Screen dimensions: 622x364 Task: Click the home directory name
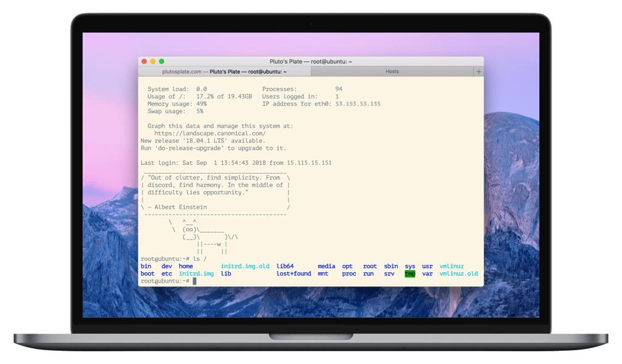pyautogui.click(x=186, y=266)
